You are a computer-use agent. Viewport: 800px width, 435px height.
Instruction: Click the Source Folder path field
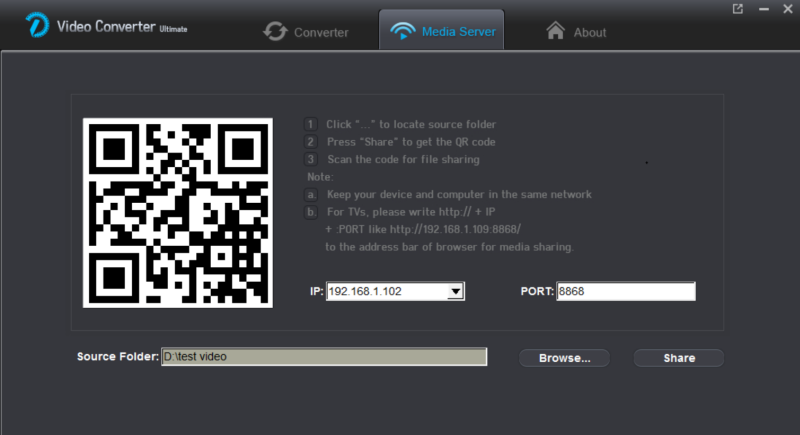pyautogui.click(x=324, y=356)
